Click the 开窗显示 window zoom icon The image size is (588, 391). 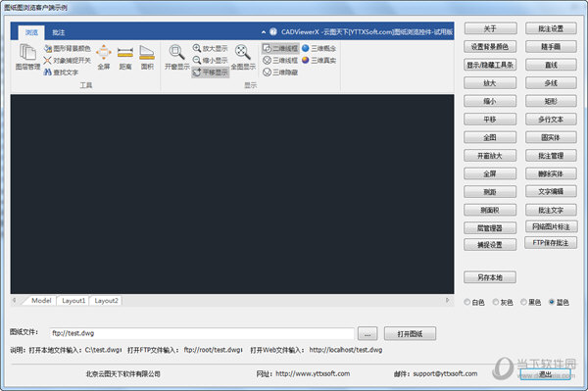177,58
